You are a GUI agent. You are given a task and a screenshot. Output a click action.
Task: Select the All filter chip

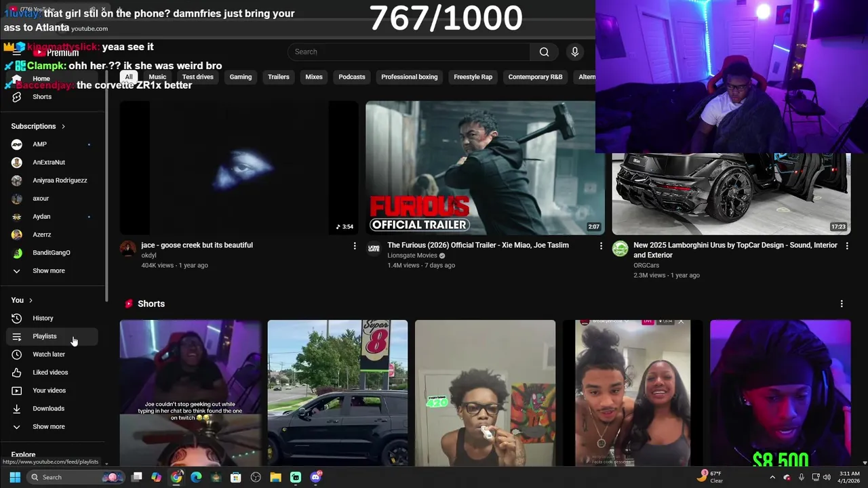(129, 77)
